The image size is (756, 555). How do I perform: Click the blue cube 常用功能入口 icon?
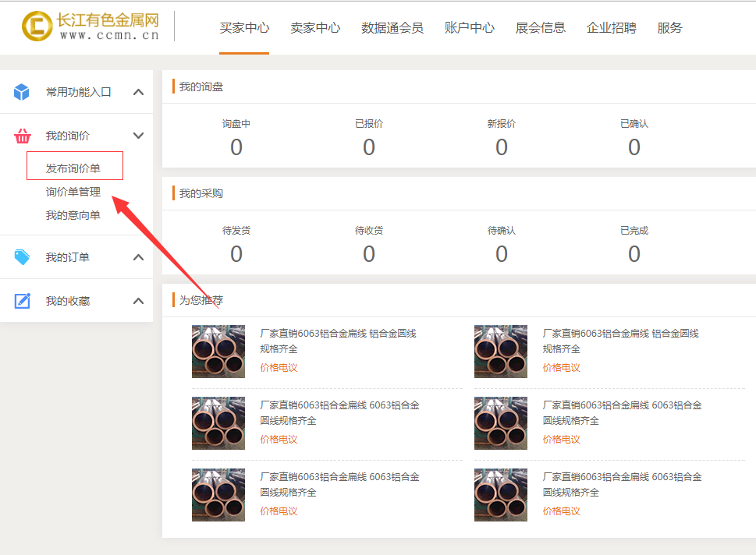point(22,92)
